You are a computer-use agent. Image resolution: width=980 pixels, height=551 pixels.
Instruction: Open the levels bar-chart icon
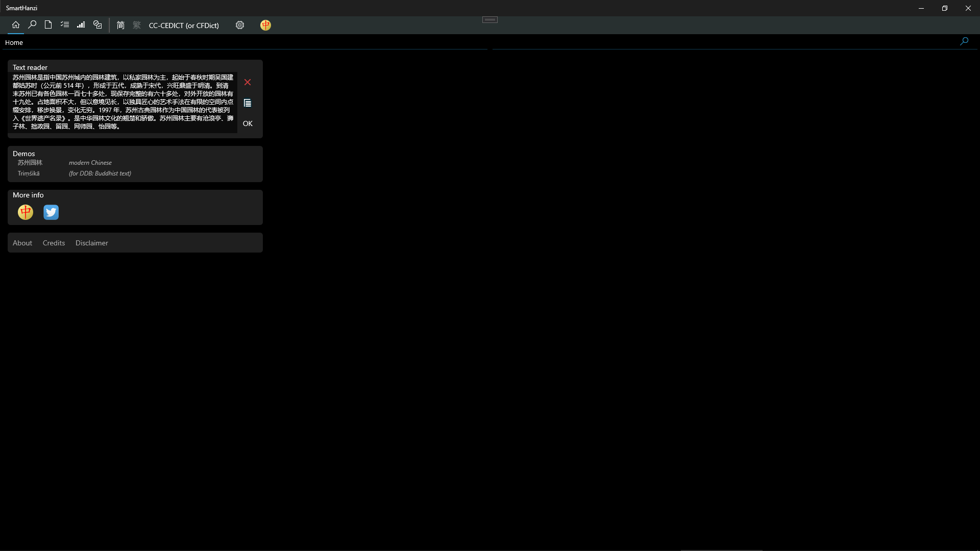81,24
